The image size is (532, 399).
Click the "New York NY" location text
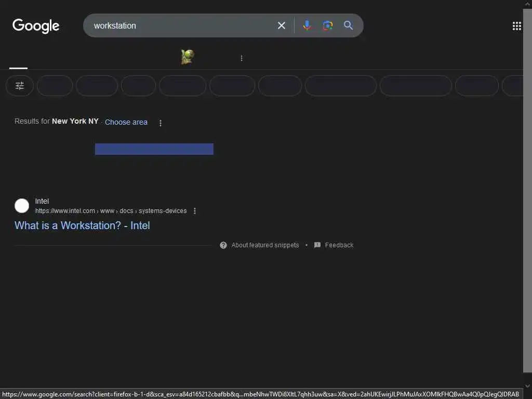click(x=75, y=121)
